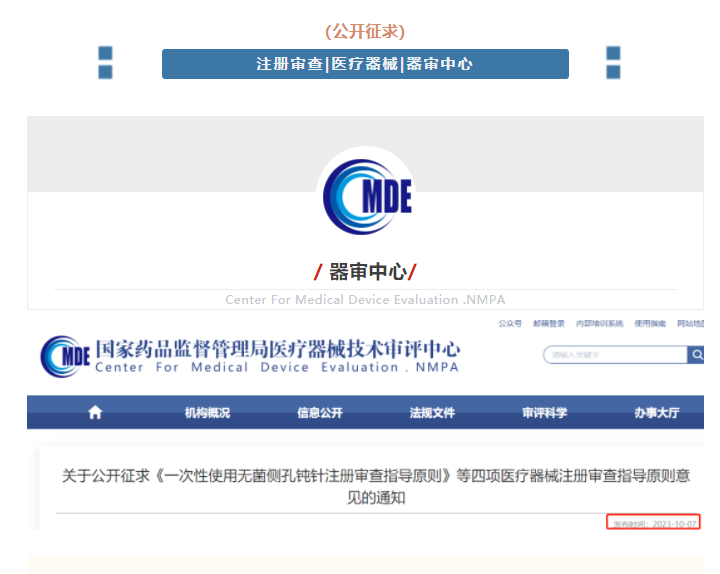
Task: Click the 器审中心 account name heading
Action: 366,271
